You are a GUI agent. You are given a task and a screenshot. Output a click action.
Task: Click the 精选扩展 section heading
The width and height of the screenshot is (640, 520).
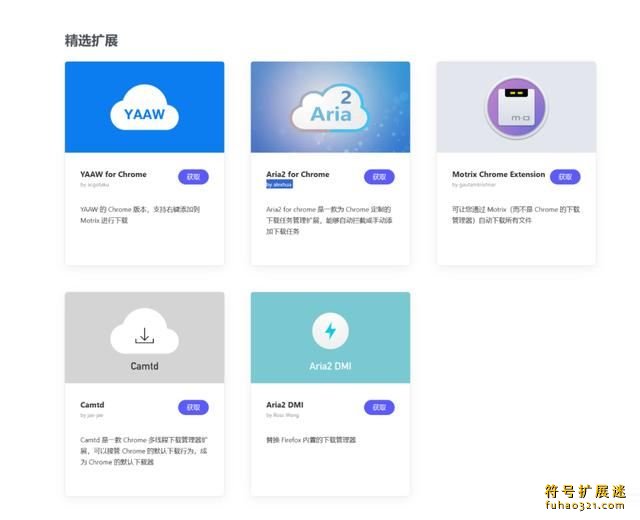click(x=91, y=41)
